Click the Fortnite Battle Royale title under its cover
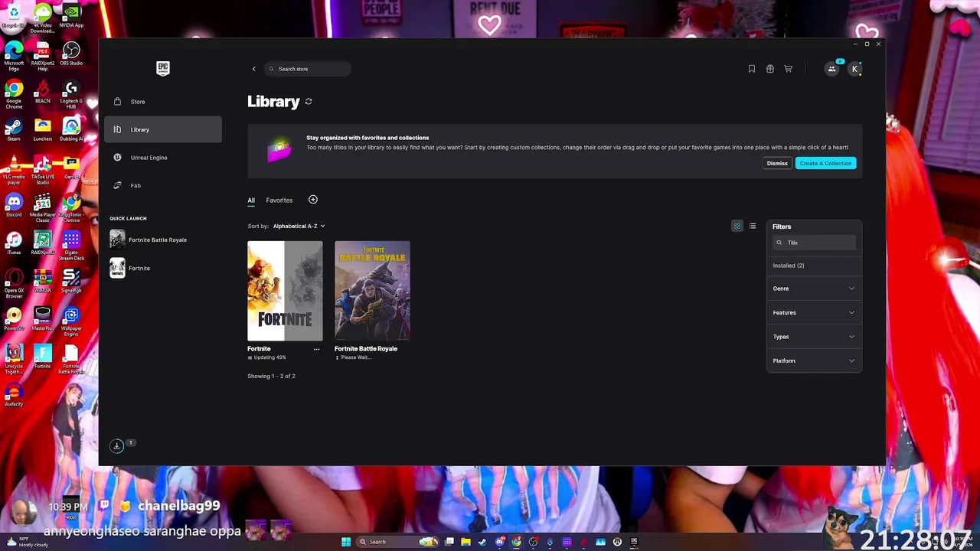Screen dimensions: 980x551 click(x=366, y=349)
